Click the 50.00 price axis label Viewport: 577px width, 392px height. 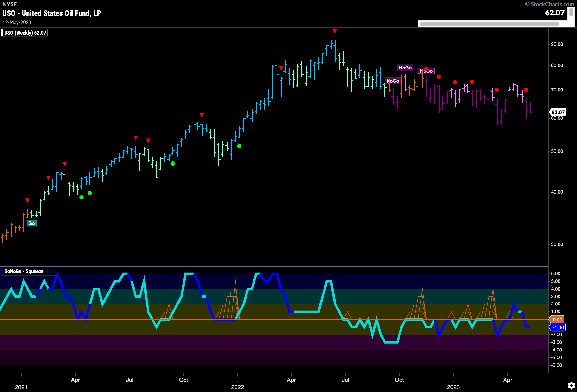point(557,151)
